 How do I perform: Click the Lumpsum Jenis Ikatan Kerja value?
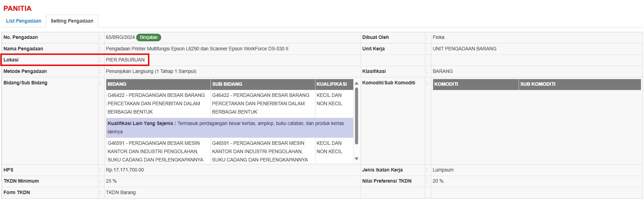(x=443, y=170)
